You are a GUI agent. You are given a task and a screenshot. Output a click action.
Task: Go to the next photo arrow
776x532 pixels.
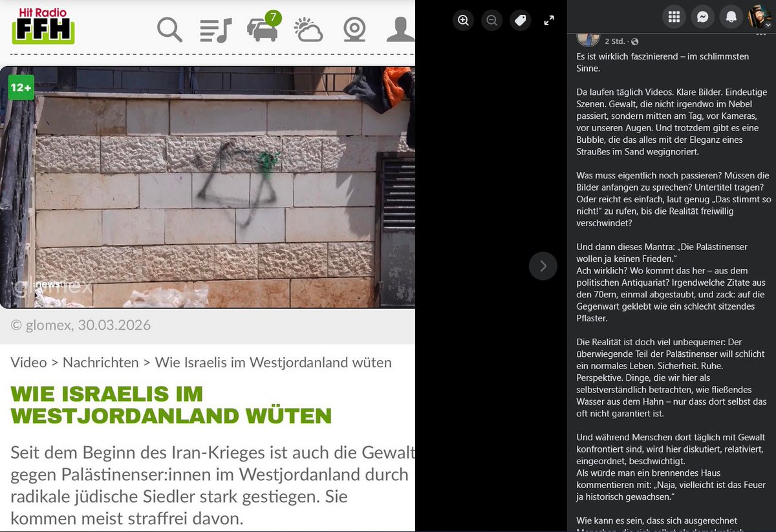543,266
